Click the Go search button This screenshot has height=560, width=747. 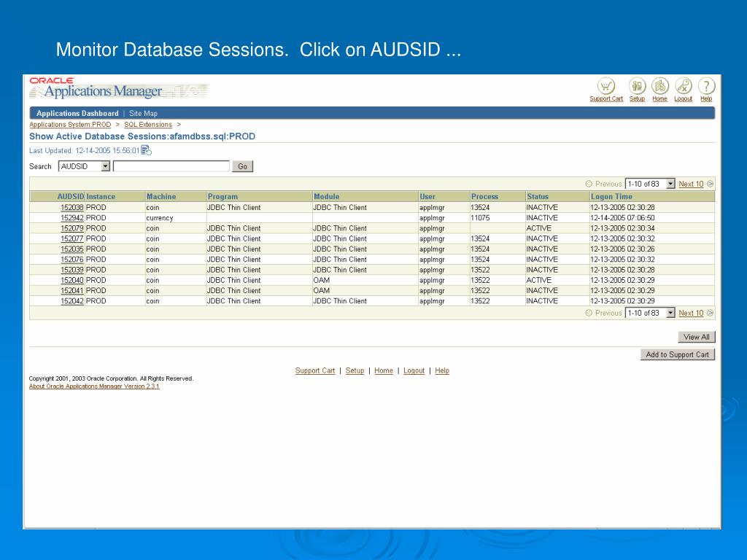point(242,166)
